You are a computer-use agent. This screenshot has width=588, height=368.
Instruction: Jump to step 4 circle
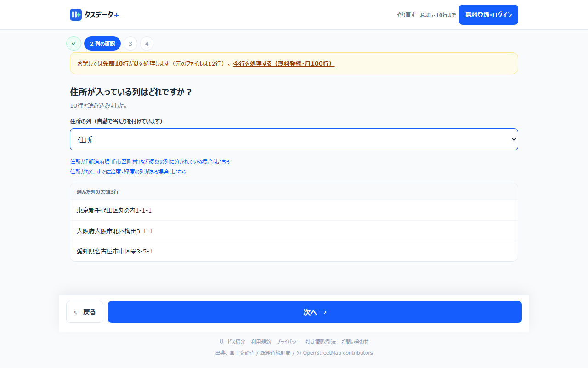(x=147, y=44)
